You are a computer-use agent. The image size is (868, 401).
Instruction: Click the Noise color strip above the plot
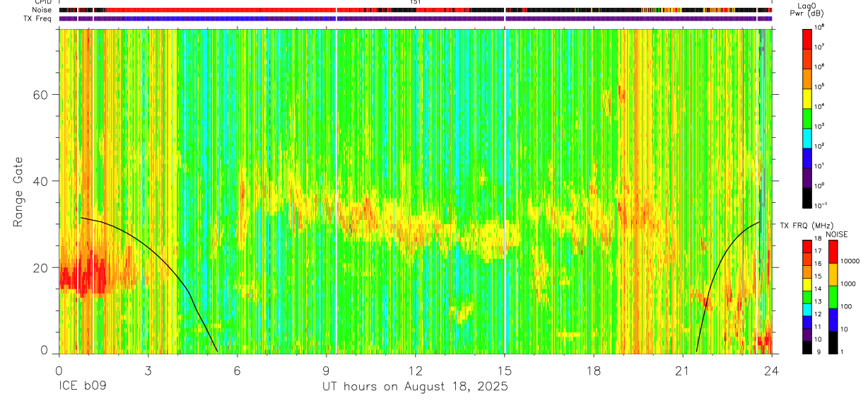[x=417, y=11]
